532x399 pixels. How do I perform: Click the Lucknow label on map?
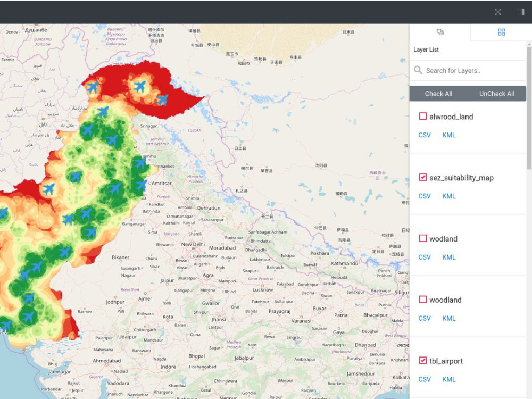(x=263, y=290)
